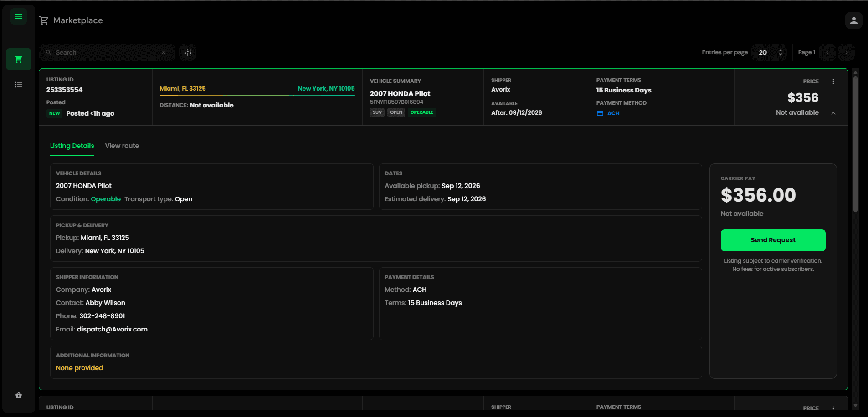The image size is (868, 417).
Task: Collapse listing 253353554 with the chevron
Action: coord(833,113)
